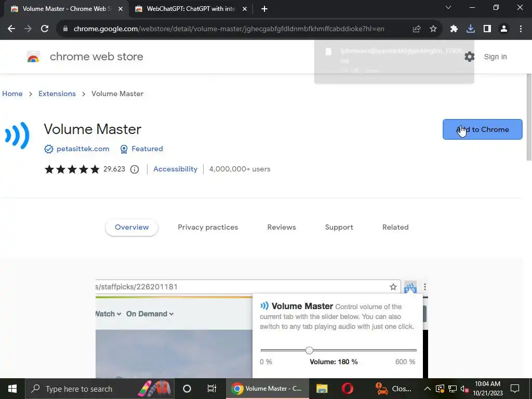Open Cortana circle icon

pyautogui.click(x=187, y=389)
